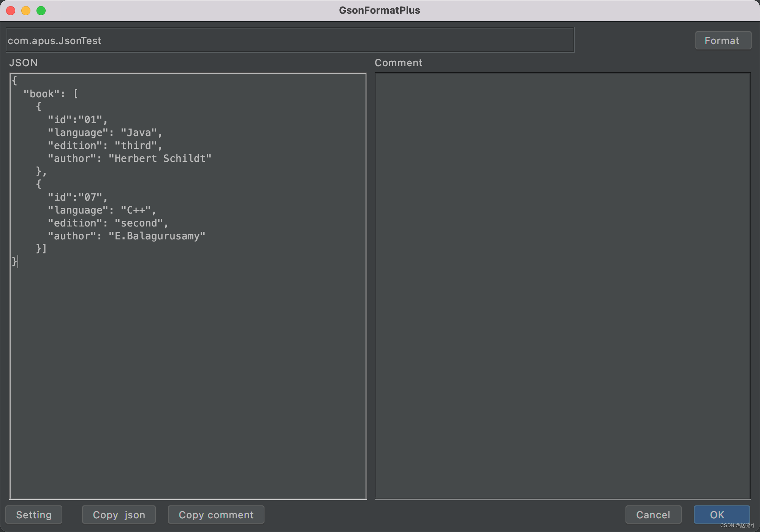The image size is (760, 532).
Task: Click the line "id":"07"
Action: (x=78, y=197)
